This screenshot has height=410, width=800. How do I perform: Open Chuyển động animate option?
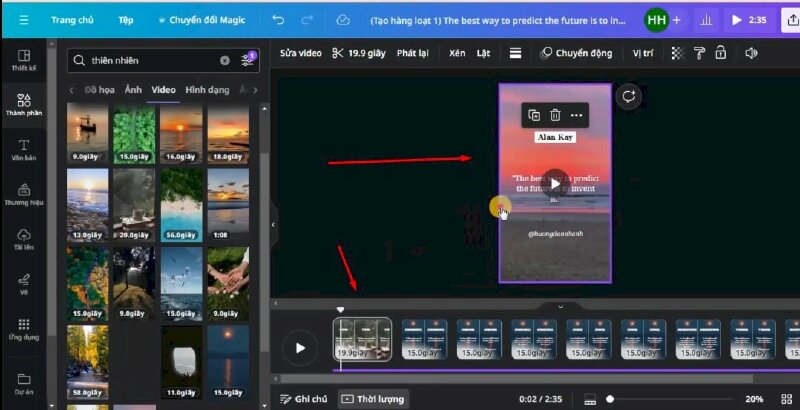577,53
